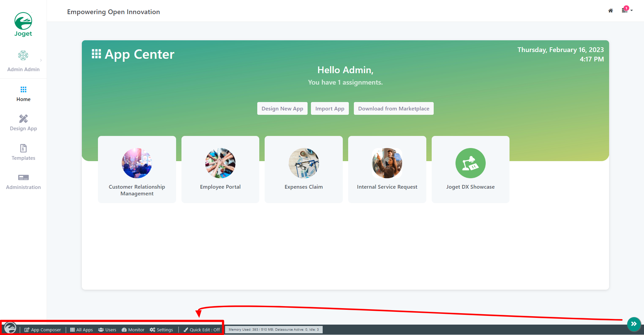Click the 'App Center' heading text
Image resolution: width=644 pixels, height=335 pixels.
[140, 54]
